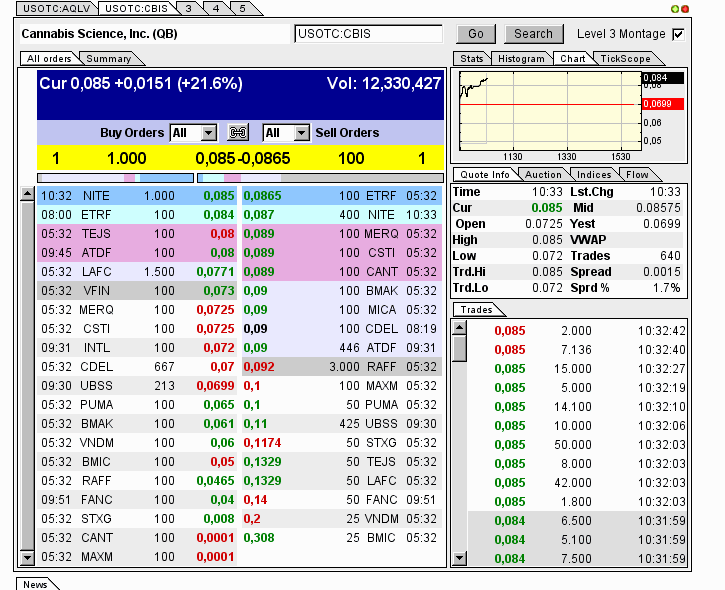Open the News tab at bottom
The height and width of the screenshot is (590, 725).
(35, 584)
